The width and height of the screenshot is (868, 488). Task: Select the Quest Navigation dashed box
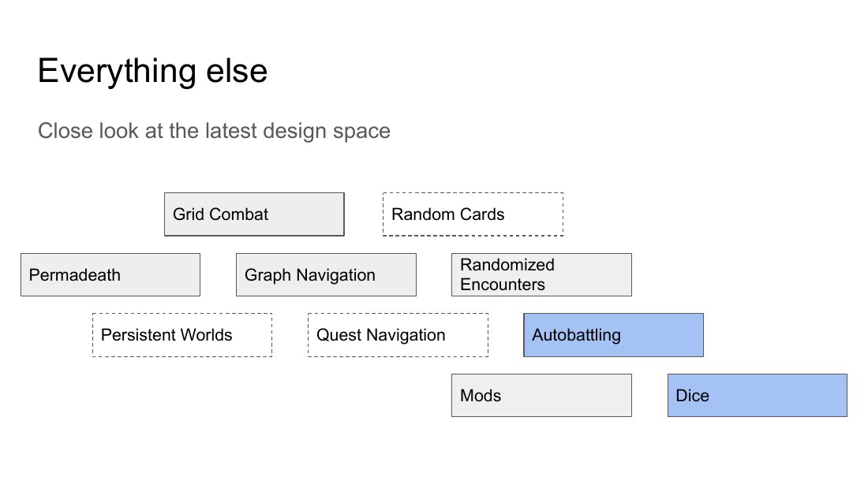pos(398,335)
